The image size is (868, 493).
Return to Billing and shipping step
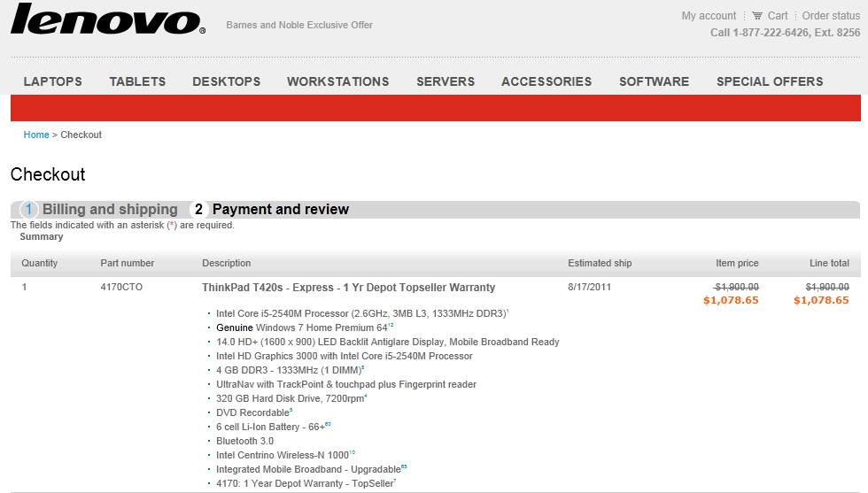(x=110, y=209)
